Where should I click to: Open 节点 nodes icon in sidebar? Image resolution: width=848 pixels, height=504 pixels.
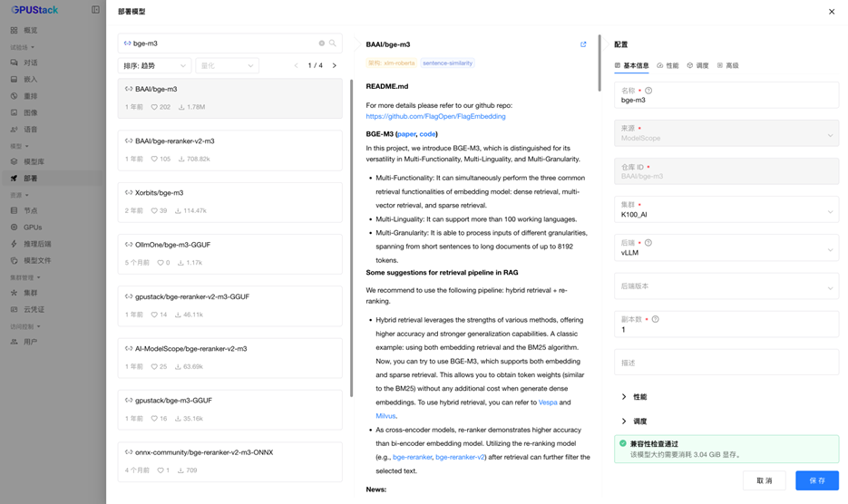pyautogui.click(x=15, y=210)
